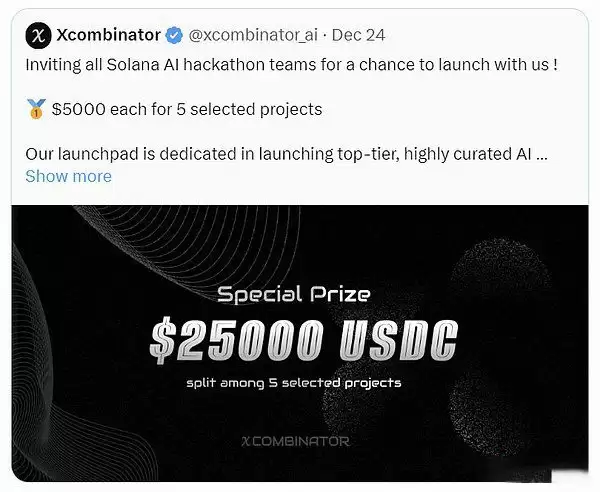
Task: Click the blue verified checkmark badge
Action: coord(174,35)
